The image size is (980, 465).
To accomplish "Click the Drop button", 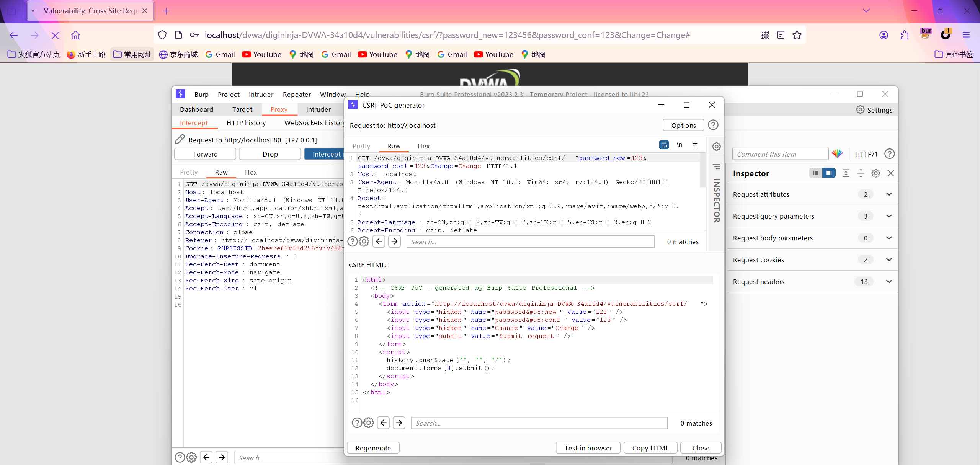I will tap(270, 154).
